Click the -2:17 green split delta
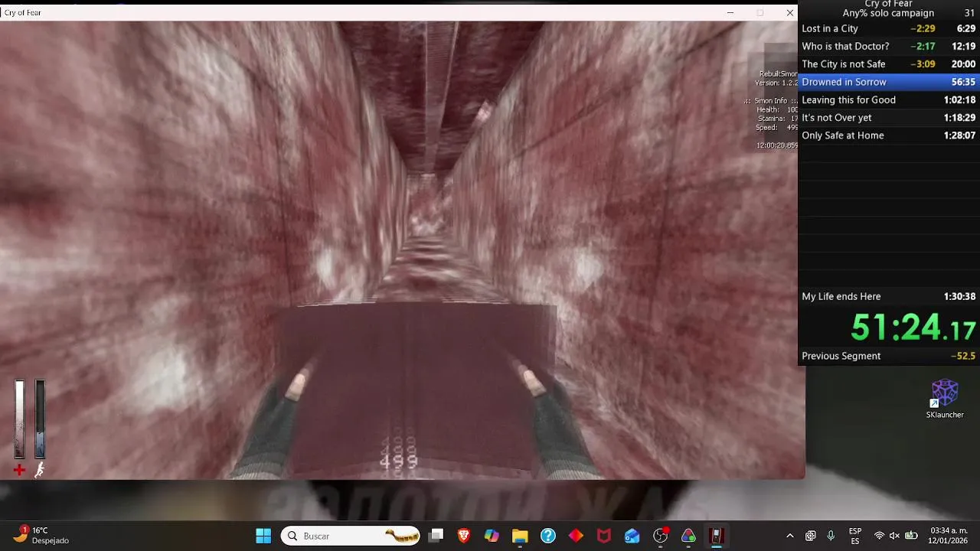980x551 pixels. click(923, 46)
